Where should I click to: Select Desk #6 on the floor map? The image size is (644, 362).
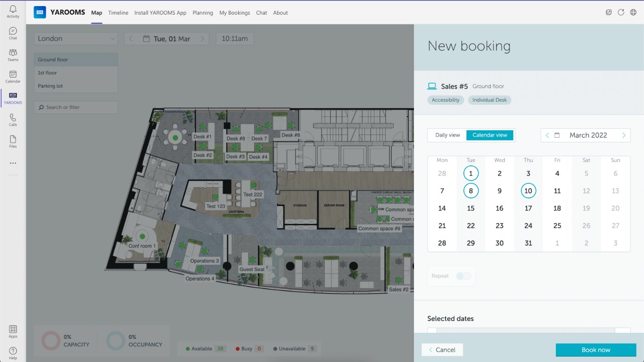coord(291,135)
